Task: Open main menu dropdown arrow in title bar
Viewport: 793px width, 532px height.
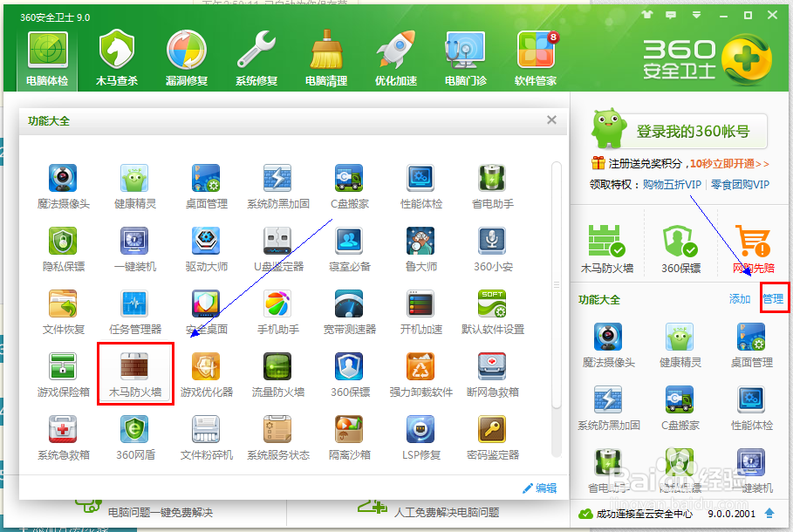Action: (696, 15)
